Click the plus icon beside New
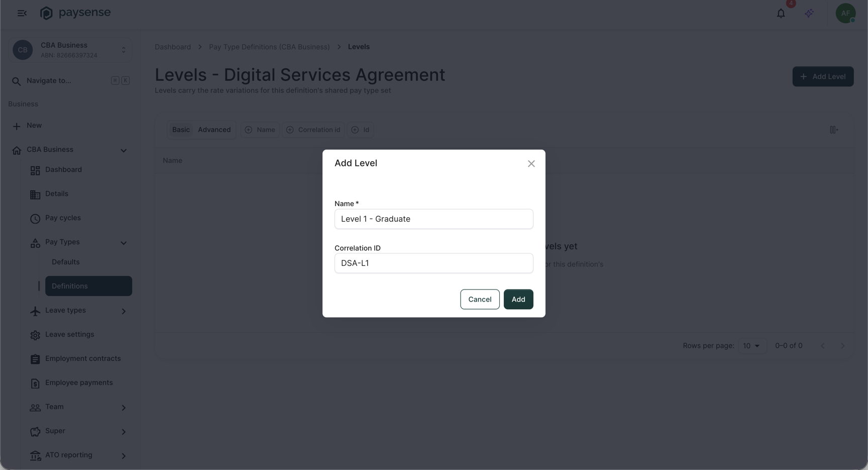 [x=17, y=126]
